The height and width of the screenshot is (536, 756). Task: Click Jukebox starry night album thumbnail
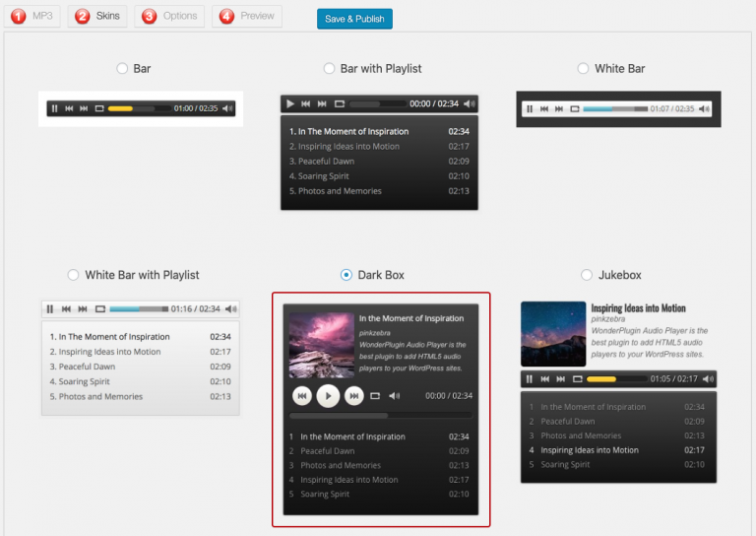point(553,334)
